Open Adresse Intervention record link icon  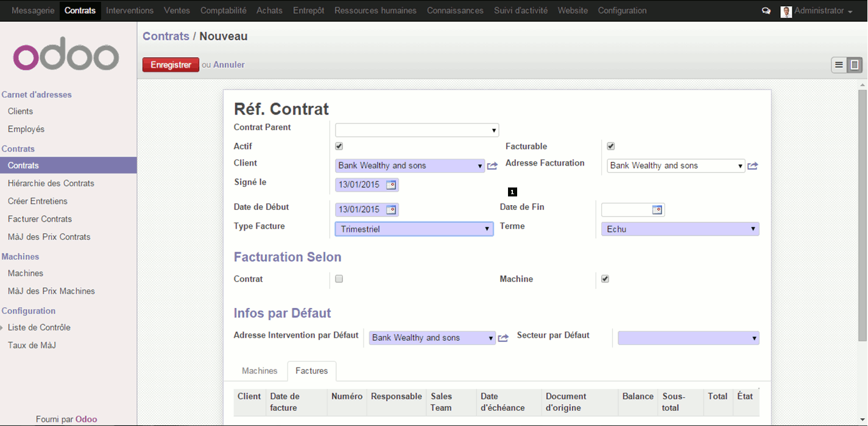click(503, 338)
